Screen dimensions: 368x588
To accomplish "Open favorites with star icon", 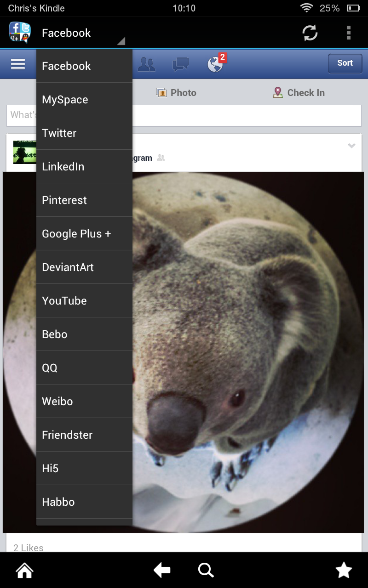I will click(344, 571).
